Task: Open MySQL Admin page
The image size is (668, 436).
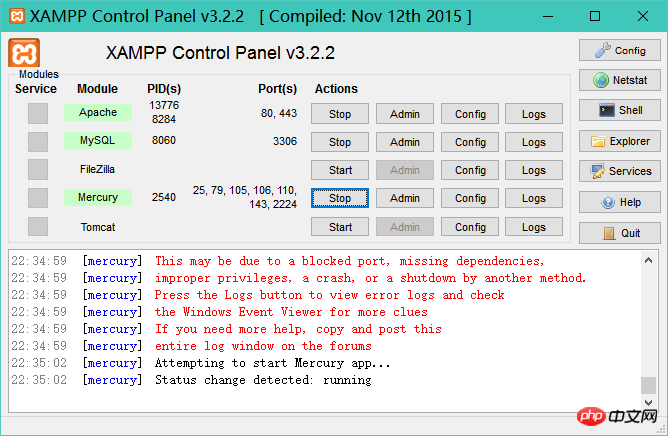Action: click(x=405, y=142)
